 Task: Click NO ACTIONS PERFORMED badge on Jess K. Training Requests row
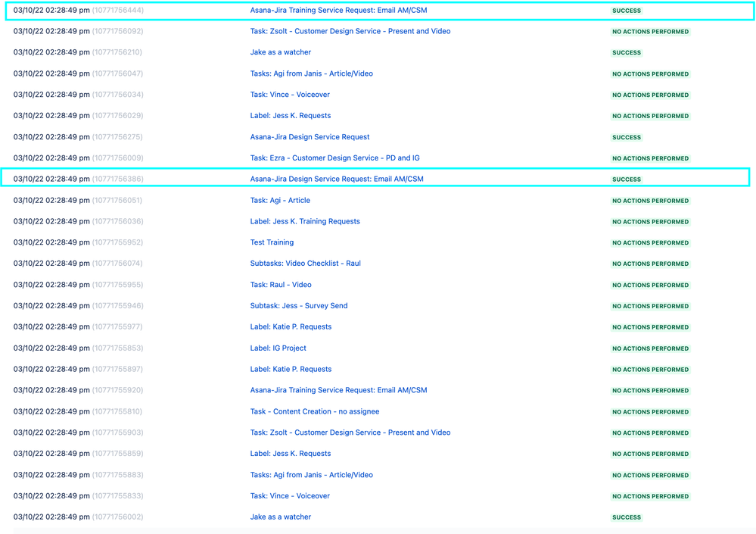pos(650,222)
